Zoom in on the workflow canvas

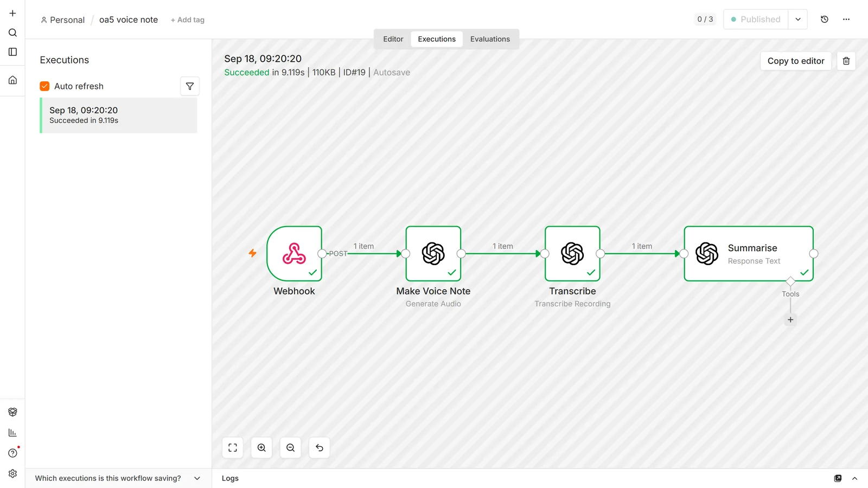click(x=261, y=448)
